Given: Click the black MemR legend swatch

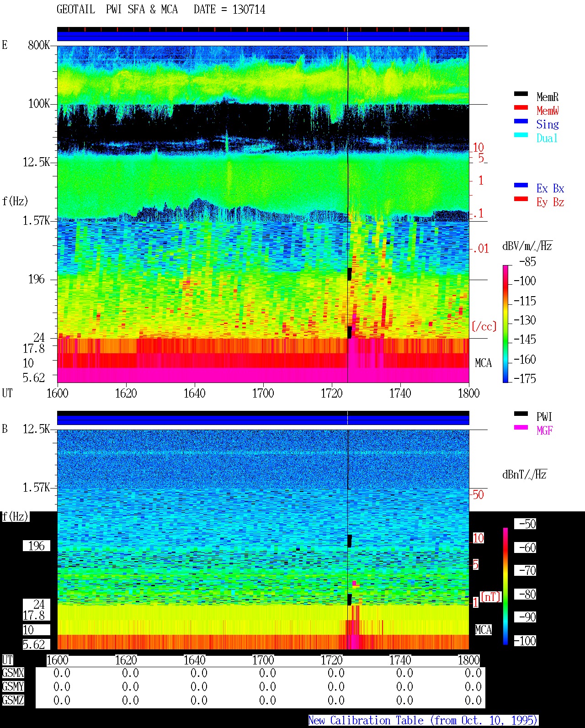Looking at the screenshot, I should pos(521,94).
